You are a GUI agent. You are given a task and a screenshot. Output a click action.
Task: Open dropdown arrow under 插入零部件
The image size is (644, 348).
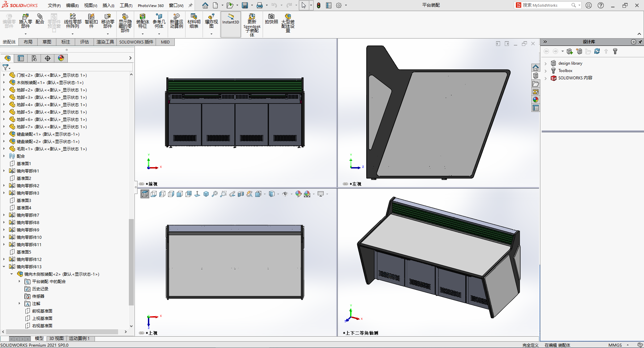coord(25,34)
